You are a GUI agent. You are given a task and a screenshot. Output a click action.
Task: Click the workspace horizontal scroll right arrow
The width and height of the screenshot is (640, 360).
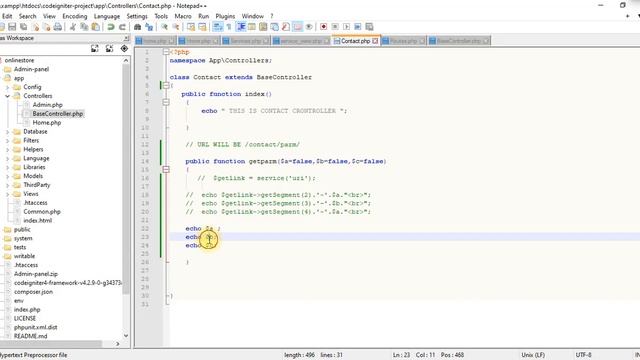(118, 344)
